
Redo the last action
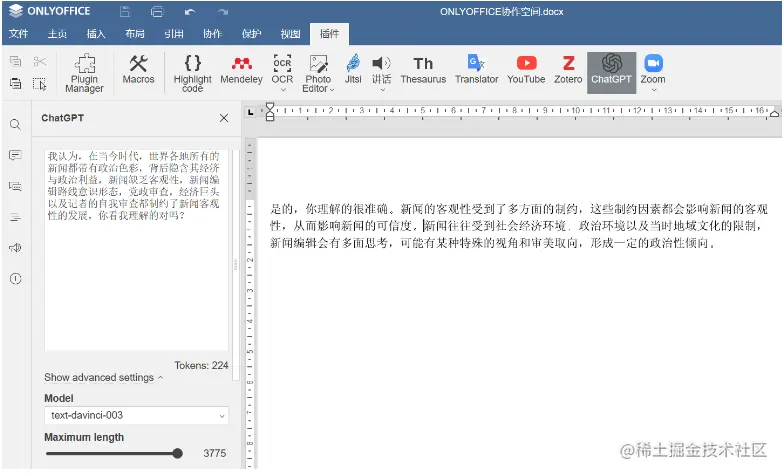click(223, 12)
